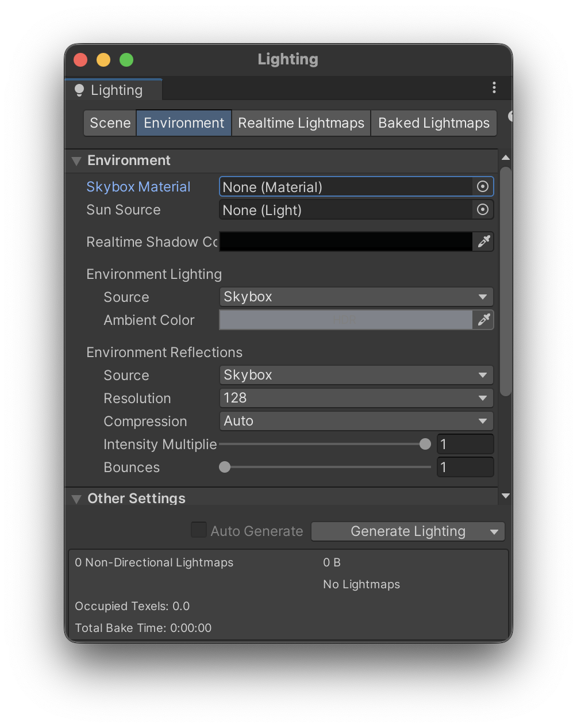Screen dimensions: 577x728
Task: Switch to the Realtime Lightmaps tab
Action: [301, 123]
